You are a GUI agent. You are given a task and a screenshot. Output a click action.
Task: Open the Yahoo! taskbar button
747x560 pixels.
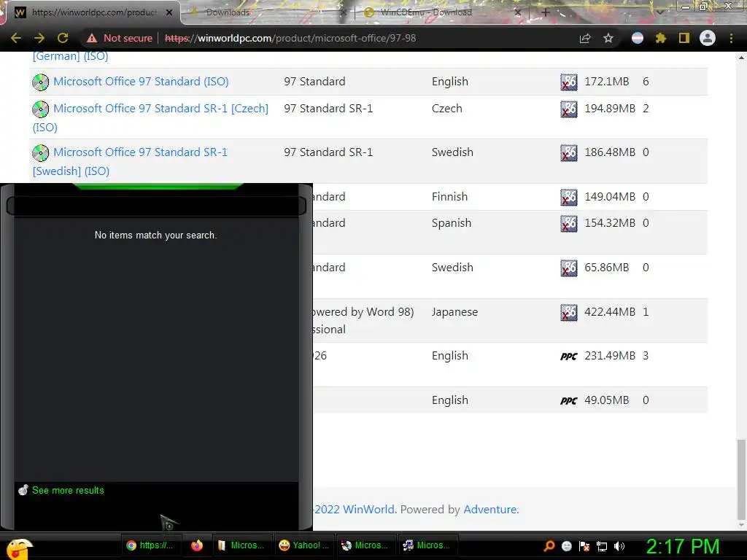coord(303,545)
